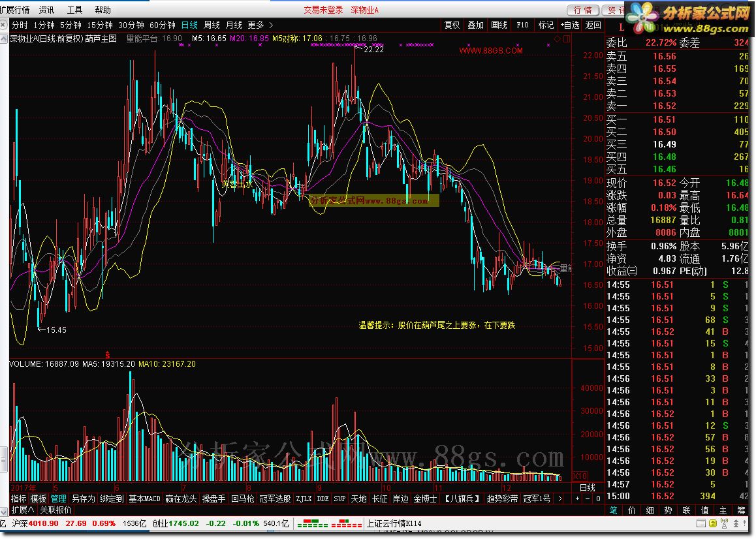756x539 pixels.
Task: Open the window list icon in status bar
Action: [701, 523]
